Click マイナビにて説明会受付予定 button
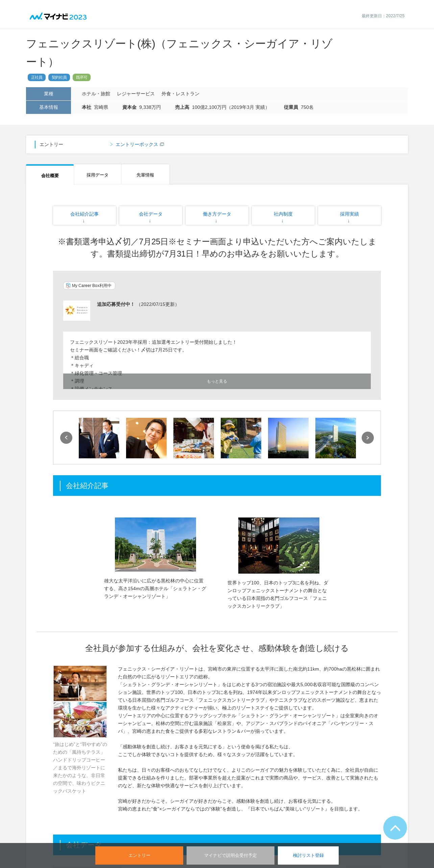Image resolution: width=434 pixels, height=868 pixels. click(x=231, y=855)
